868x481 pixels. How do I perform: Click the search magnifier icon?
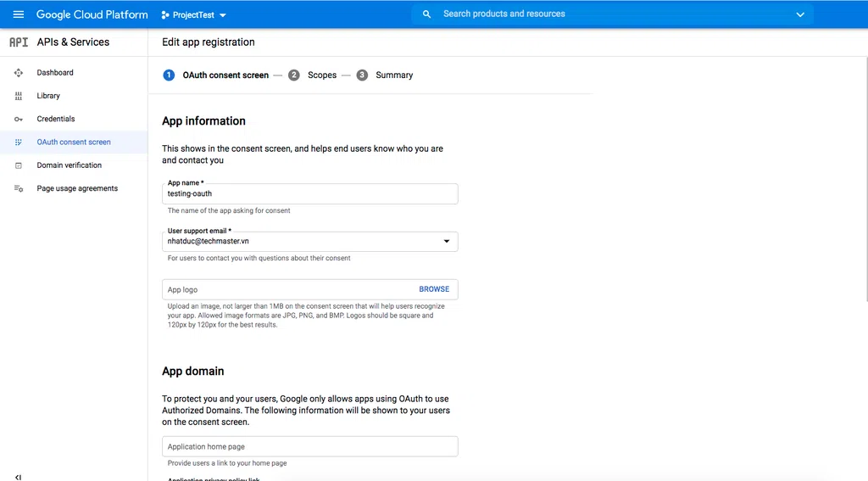(x=426, y=14)
